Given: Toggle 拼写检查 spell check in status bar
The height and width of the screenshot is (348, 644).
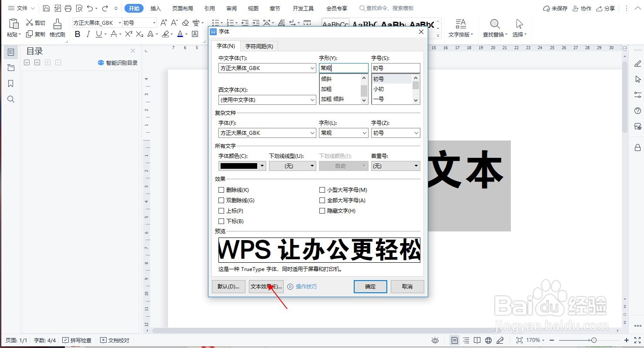Looking at the screenshot, I should 77,340.
